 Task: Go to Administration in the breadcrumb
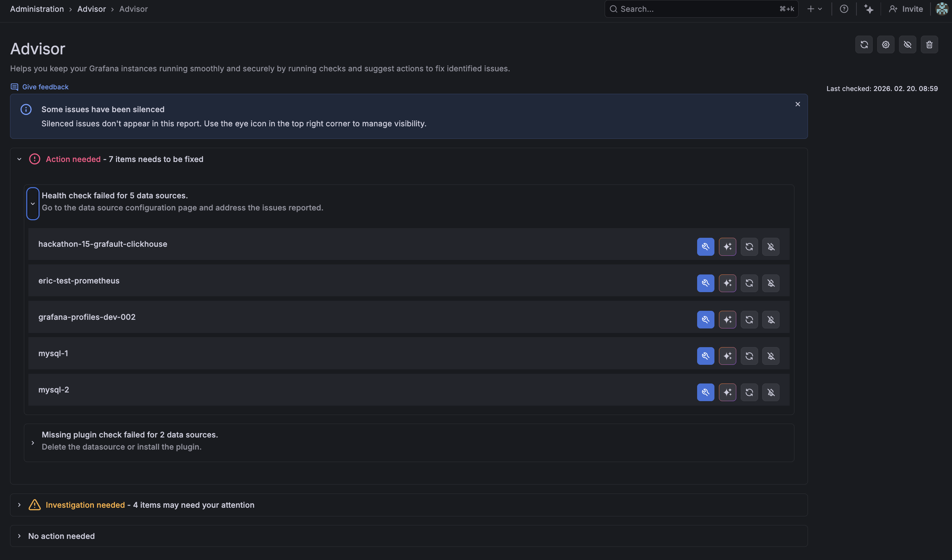tap(37, 9)
